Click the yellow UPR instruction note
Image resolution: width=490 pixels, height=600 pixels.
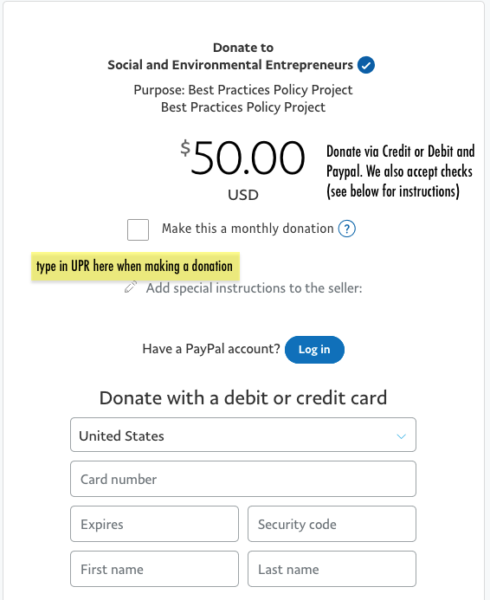(x=135, y=266)
